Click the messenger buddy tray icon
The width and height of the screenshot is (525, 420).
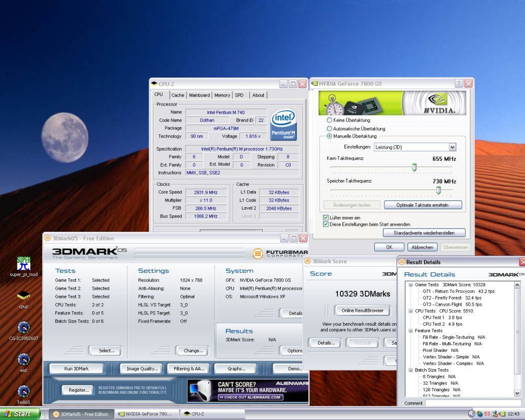(495, 414)
